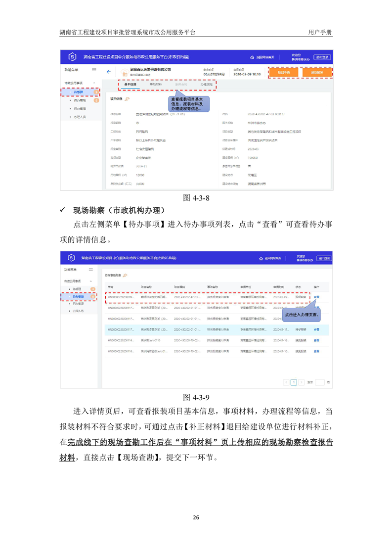
Task: Click the 图 4-3-9 caption
Action: 196,398
